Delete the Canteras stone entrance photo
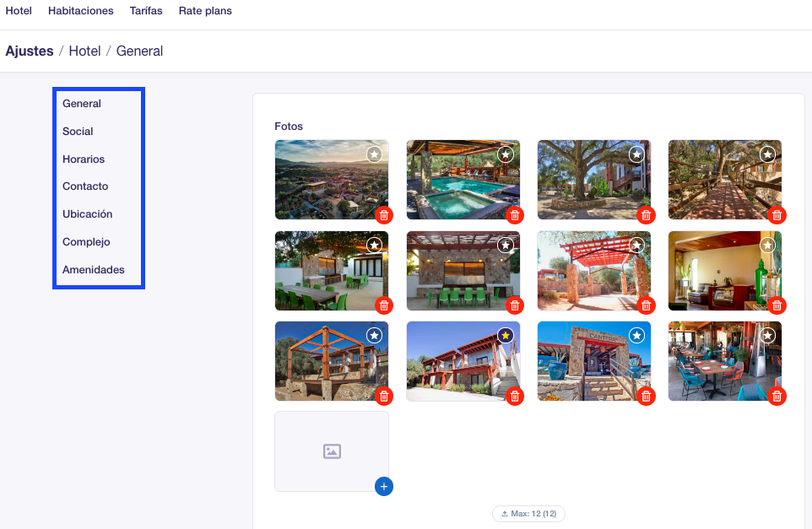 pyautogui.click(x=646, y=397)
